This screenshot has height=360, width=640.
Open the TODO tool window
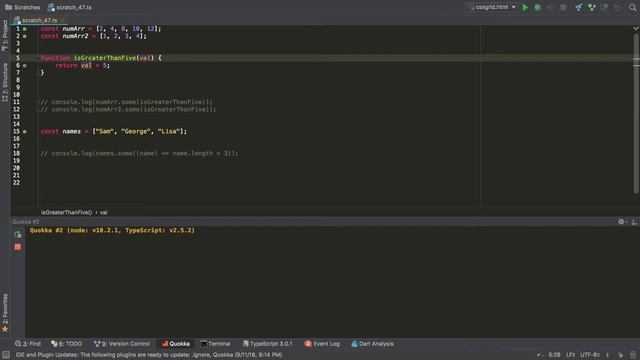67,344
